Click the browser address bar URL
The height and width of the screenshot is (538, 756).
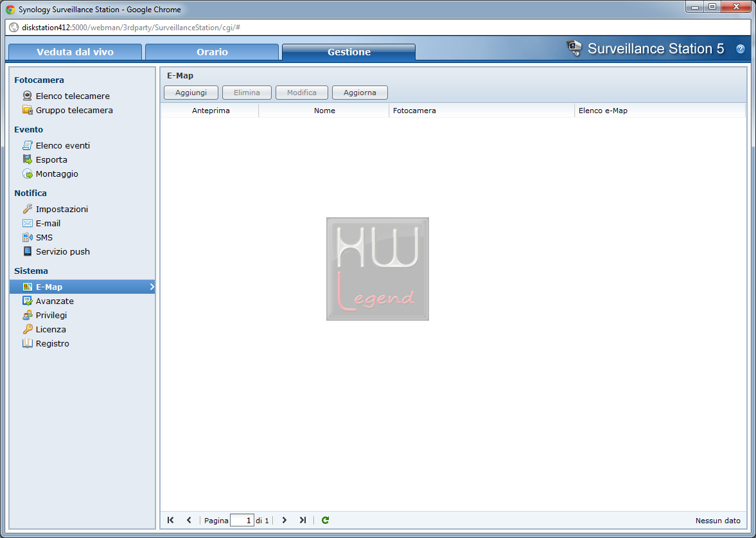coord(131,28)
